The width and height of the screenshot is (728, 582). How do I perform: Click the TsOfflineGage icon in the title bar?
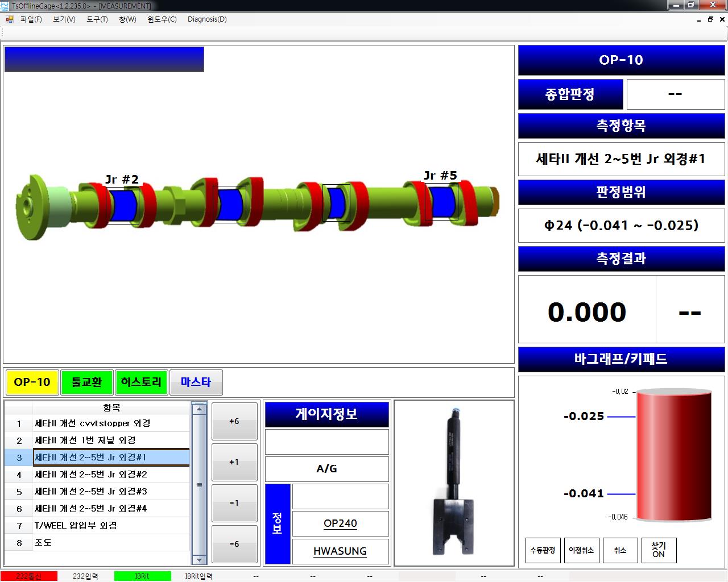[5, 6]
